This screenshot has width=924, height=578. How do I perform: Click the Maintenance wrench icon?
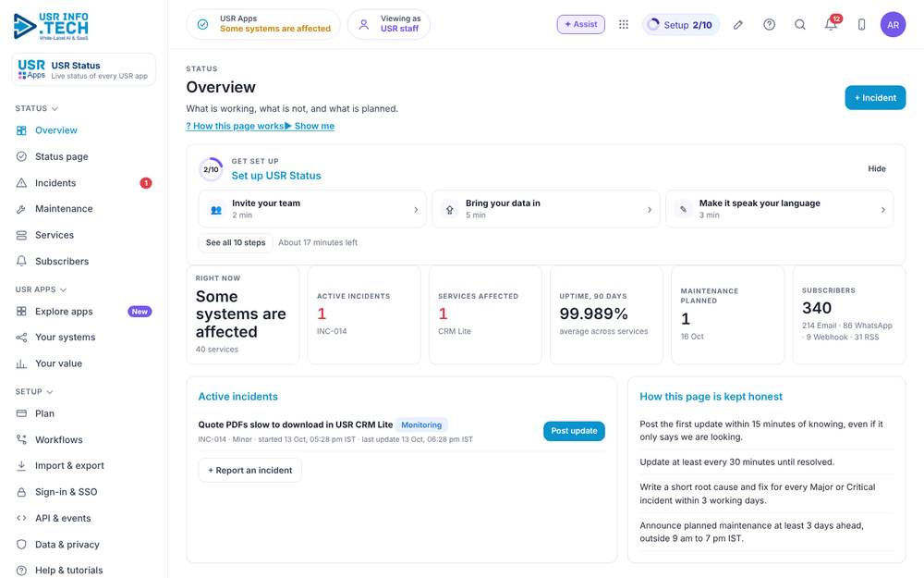pyautogui.click(x=21, y=209)
